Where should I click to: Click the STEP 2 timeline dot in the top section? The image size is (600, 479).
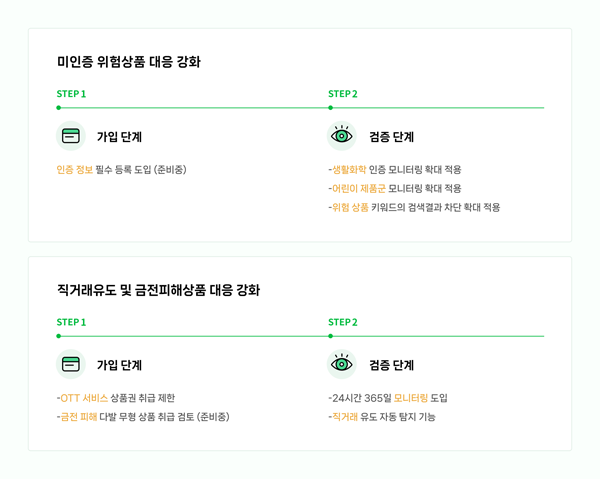tap(331, 108)
